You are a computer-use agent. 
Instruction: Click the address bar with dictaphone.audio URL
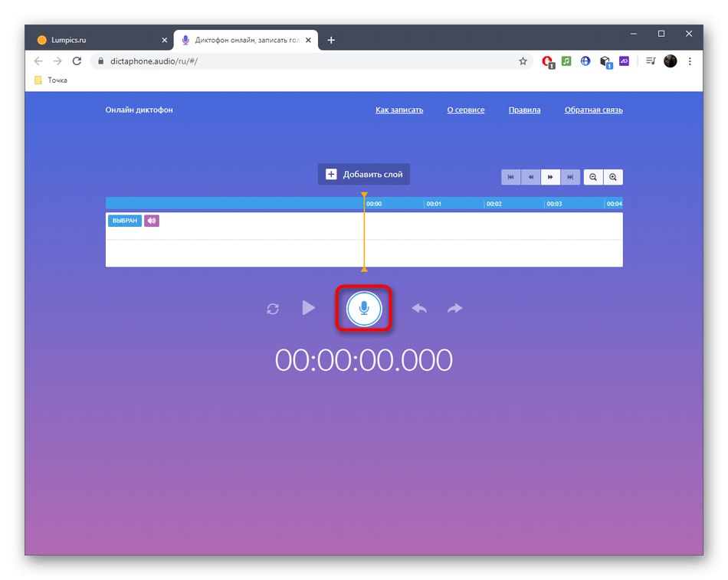click(x=311, y=61)
